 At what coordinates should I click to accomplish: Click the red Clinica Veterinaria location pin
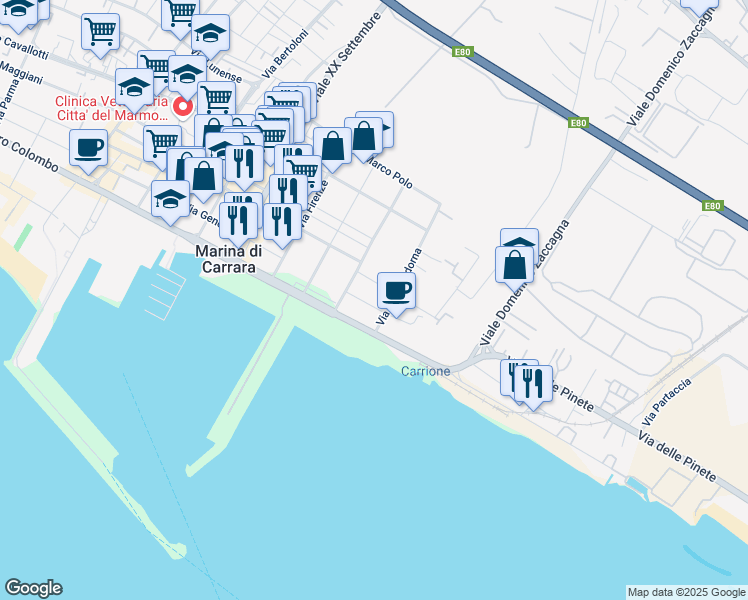[183, 107]
